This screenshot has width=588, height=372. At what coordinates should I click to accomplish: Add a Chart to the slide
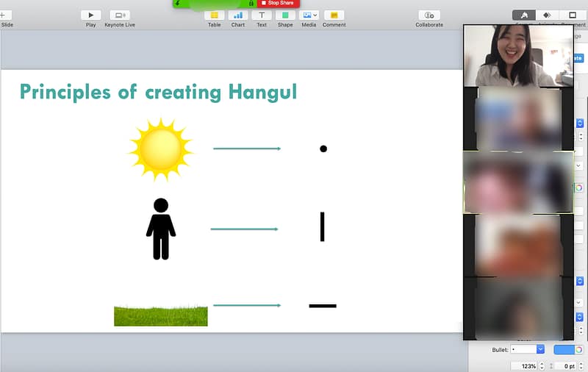237,15
